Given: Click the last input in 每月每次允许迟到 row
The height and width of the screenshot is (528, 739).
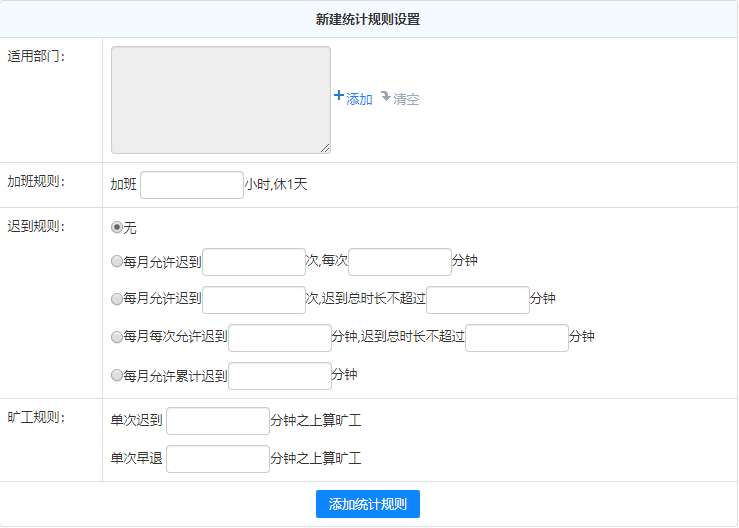Looking at the screenshot, I should [x=517, y=338].
